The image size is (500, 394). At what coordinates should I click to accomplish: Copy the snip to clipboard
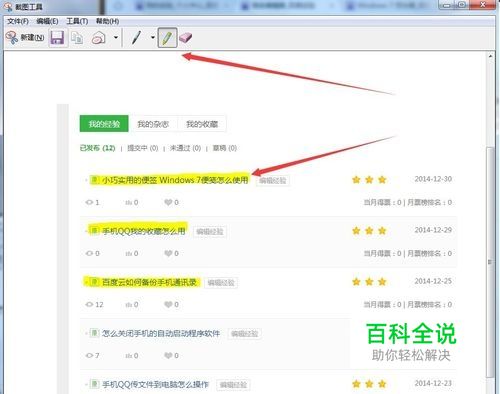[77, 38]
